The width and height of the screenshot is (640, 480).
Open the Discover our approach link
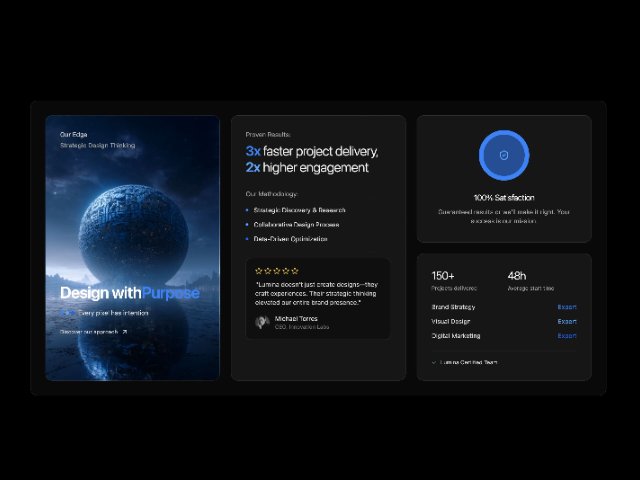[89, 331]
